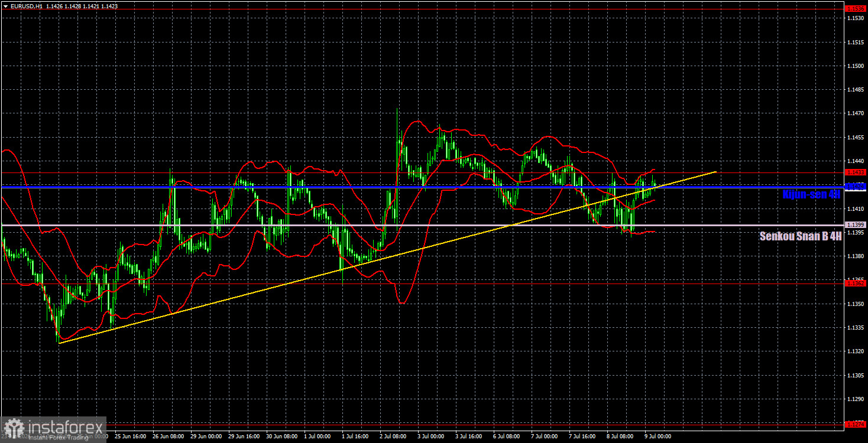Select the Senkou Span B 4H label
This screenshot has height=443, width=868.
point(801,236)
